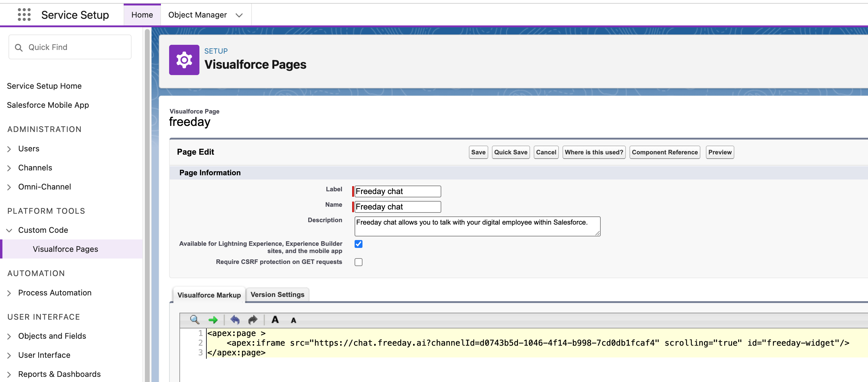
Task: Click the Description text area
Action: tap(477, 226)
